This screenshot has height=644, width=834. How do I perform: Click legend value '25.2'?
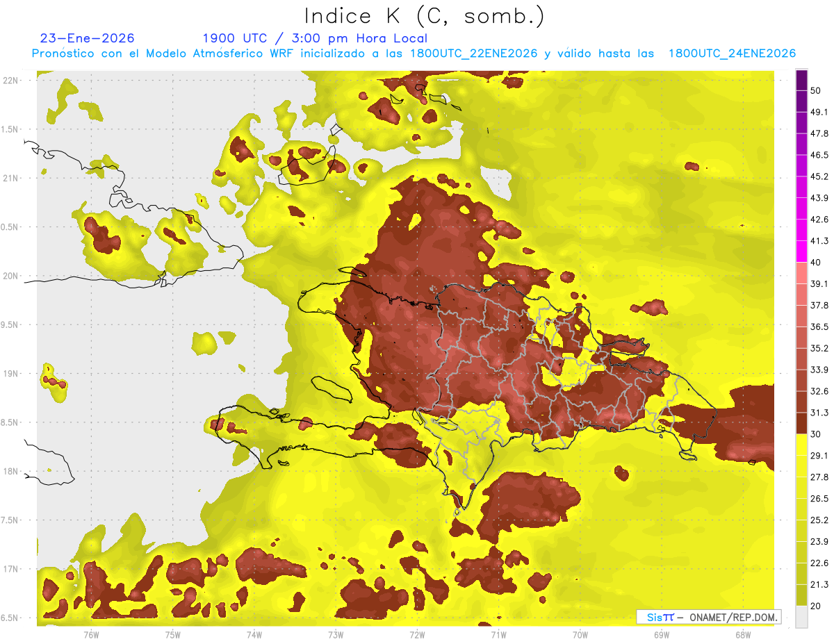pyautogui.click(x=819, y=520)
